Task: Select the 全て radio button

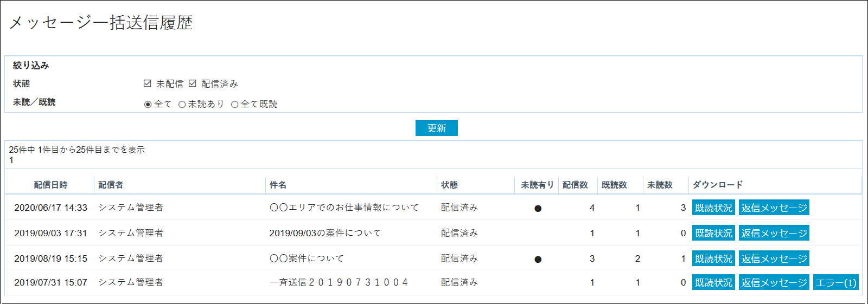Action: (148, 105)
